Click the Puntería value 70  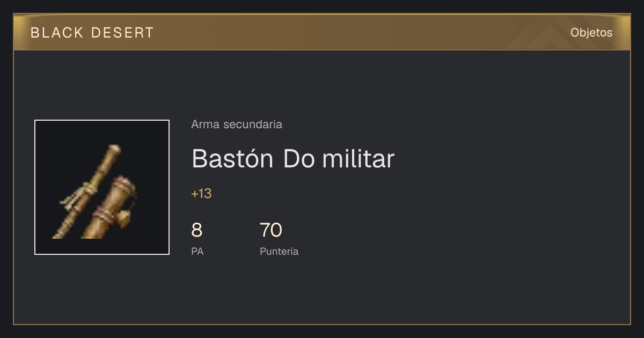click(x=271, y=230)
